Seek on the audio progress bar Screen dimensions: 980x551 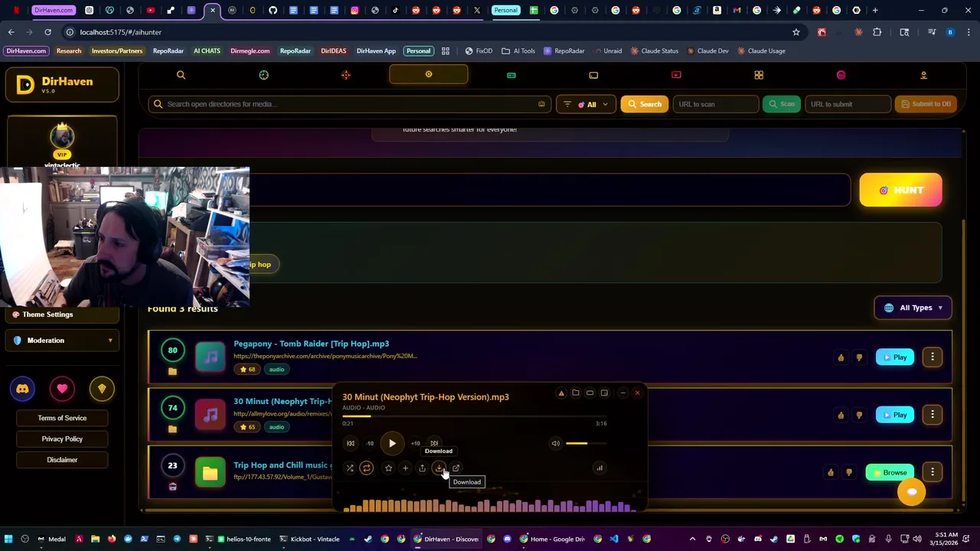pos(475,416)
